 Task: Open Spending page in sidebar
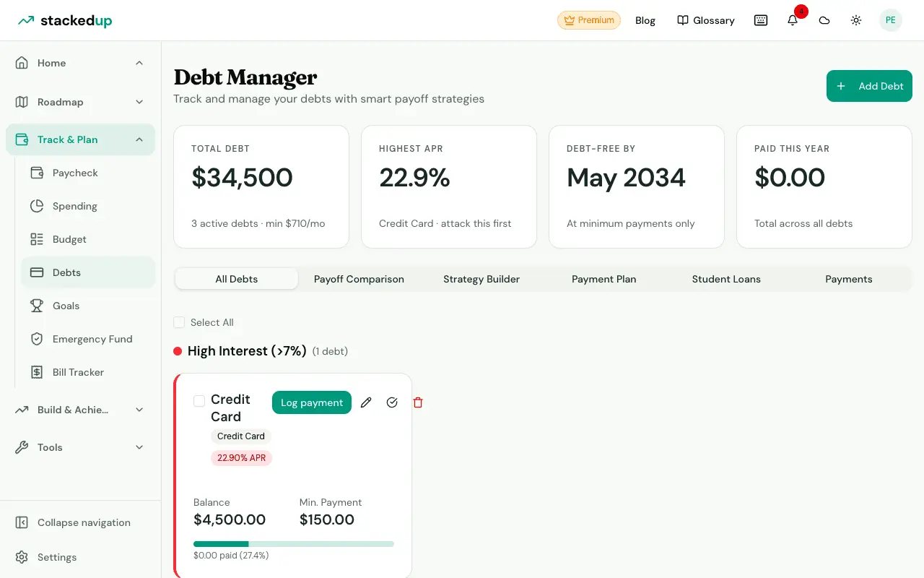[88, 206]
